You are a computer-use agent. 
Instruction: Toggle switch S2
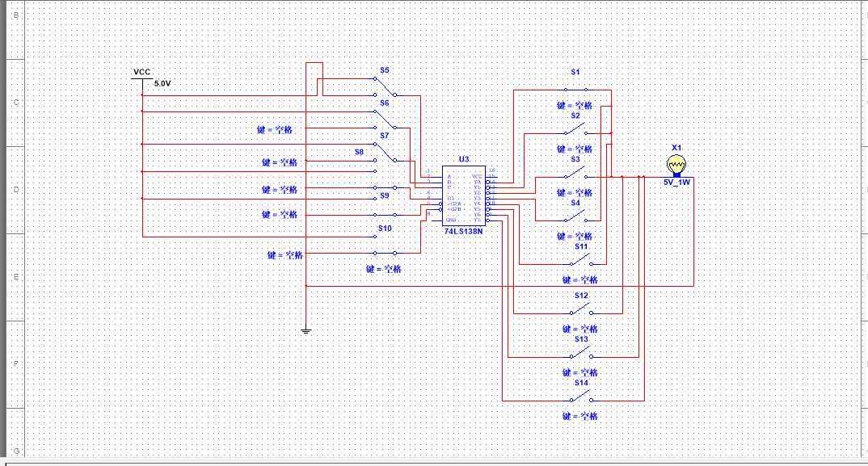[575, 131]
